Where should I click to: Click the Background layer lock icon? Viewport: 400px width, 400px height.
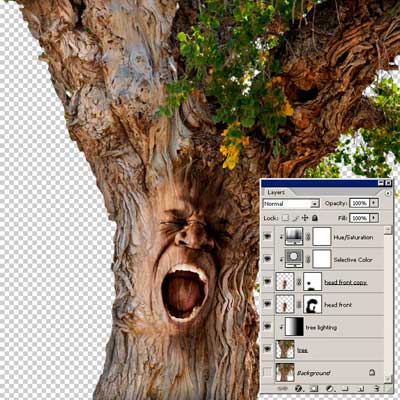pos(372,372)
